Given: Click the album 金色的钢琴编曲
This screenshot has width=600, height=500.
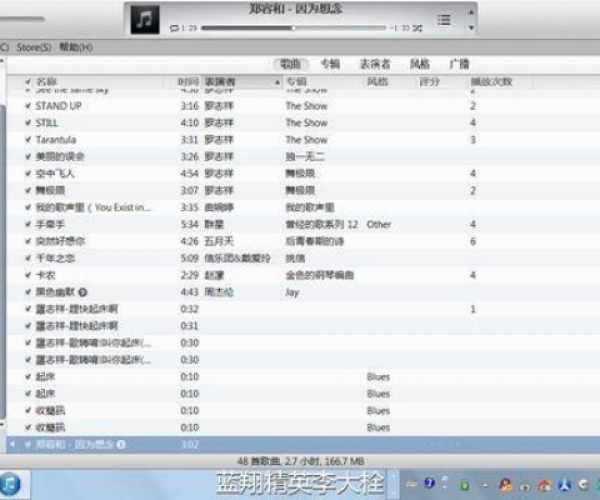Looking at the screenshot, I should (320, 275).
